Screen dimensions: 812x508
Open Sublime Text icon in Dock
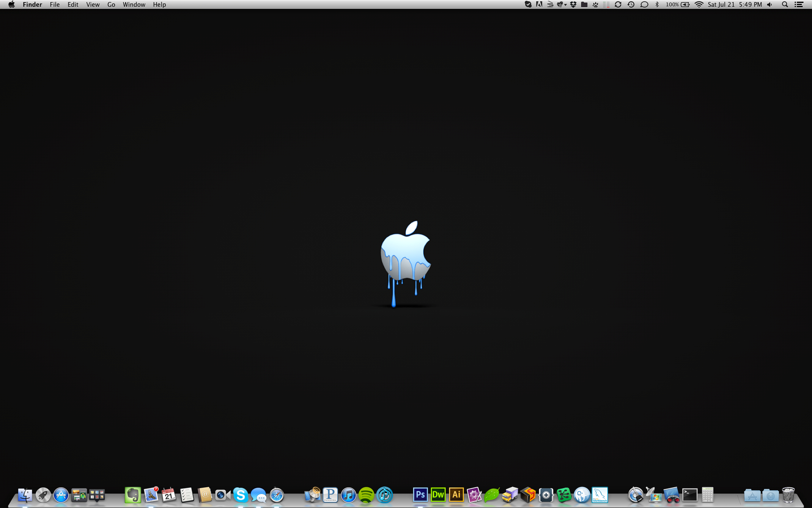528,494
